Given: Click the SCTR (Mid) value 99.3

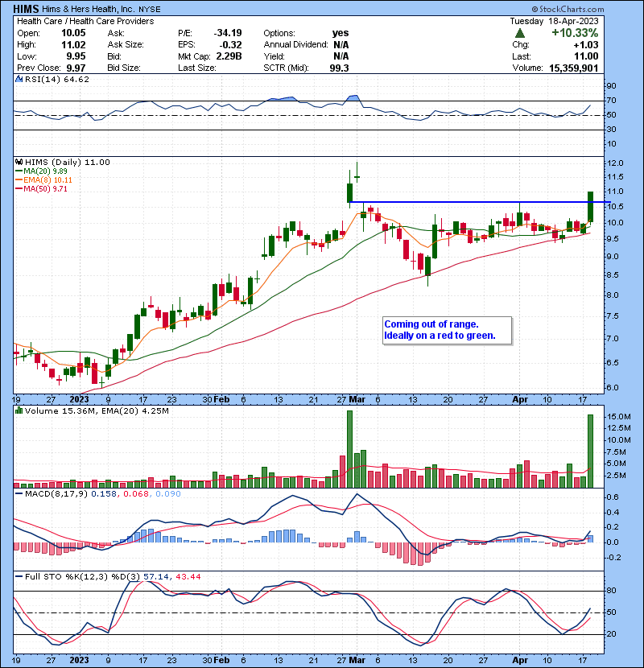Looking at the screenshot, I should pyautogui.click(x=339, y=68).
